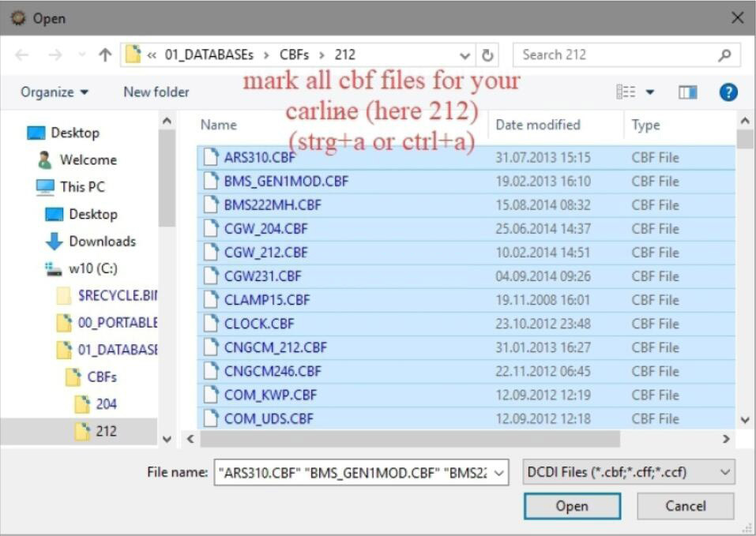Select file CGW_212.CBF
This screenshot has width=756, height=536.
pos(466,253)
